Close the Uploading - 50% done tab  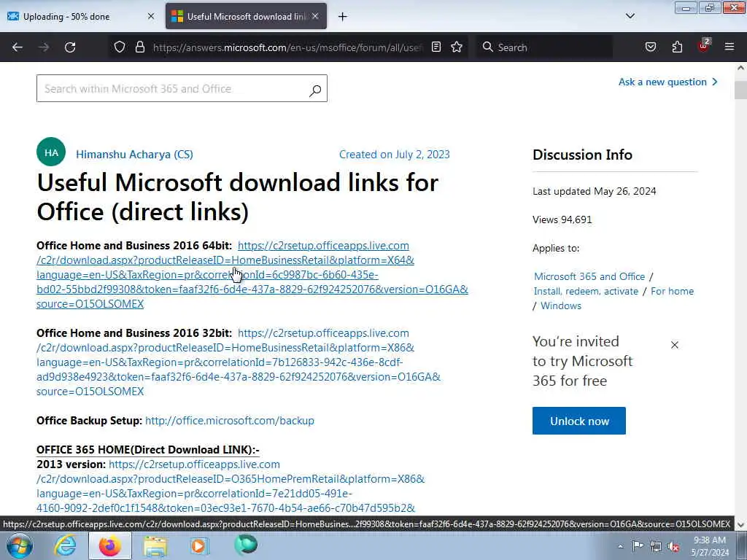(x=151, y=16)
